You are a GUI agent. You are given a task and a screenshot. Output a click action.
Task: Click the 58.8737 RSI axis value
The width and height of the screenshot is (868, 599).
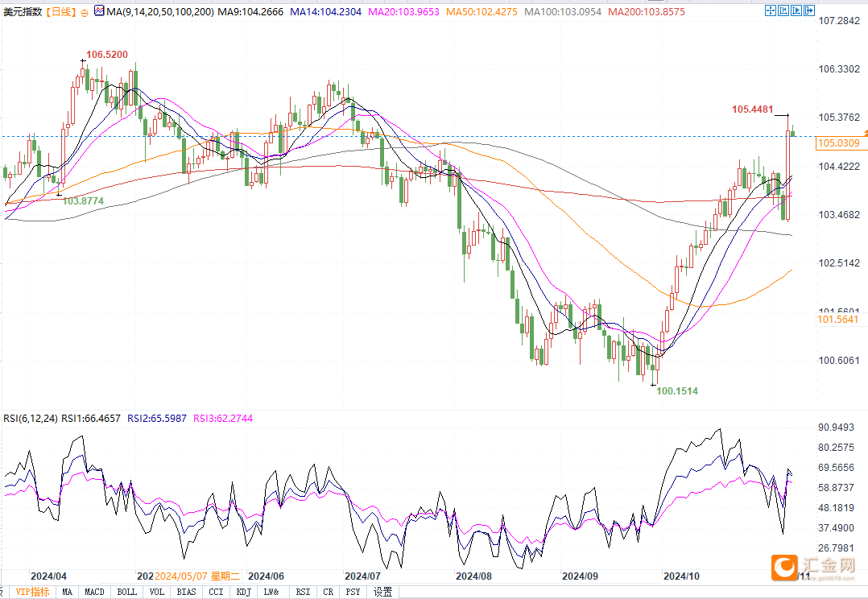point(836,488)
